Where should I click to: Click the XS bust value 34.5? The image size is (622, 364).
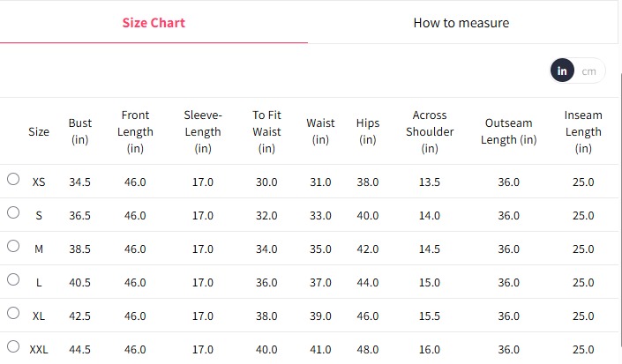(80, 182)
